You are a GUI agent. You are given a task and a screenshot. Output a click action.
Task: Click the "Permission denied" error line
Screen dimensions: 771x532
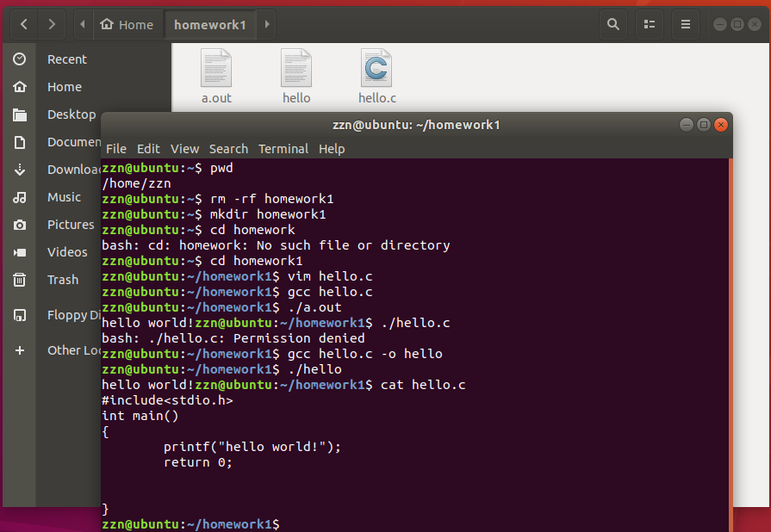233,338
